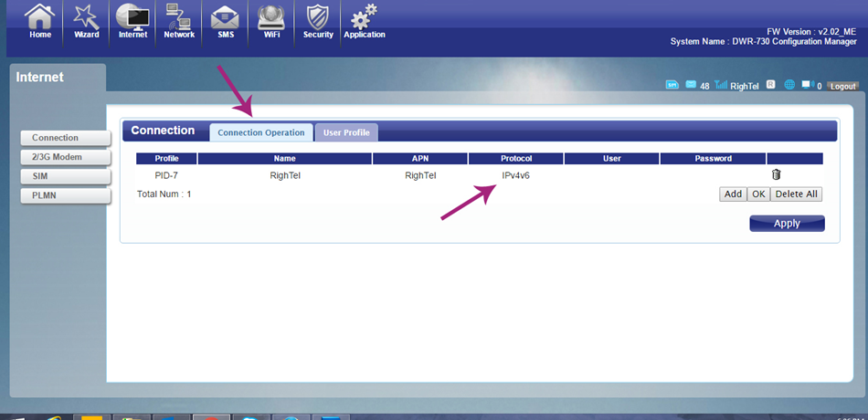Click the signal strength bars icon

tap(721, 86)
